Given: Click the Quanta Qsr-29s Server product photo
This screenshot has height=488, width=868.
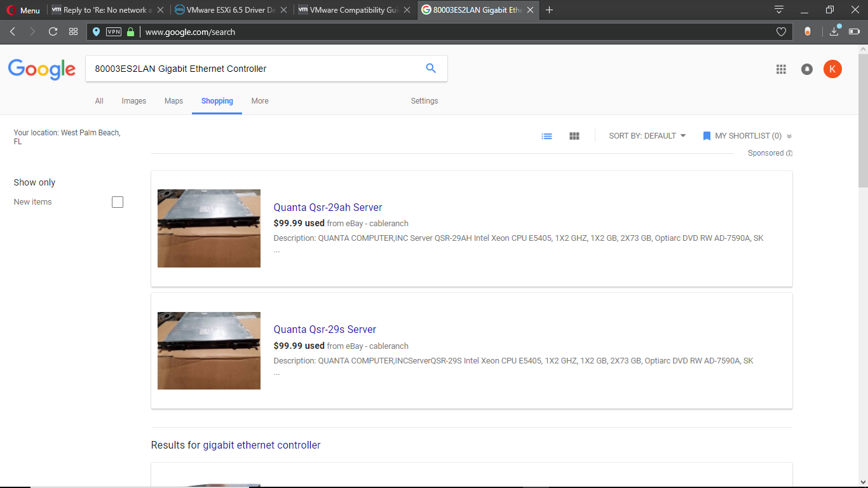Looking at the screenshot, I should (209, 351).
